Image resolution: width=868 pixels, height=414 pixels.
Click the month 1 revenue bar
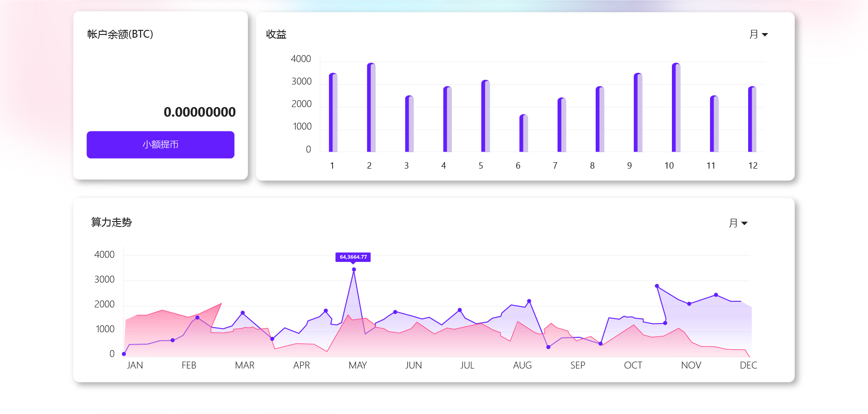pyautogui.click(x=333, y=113)
